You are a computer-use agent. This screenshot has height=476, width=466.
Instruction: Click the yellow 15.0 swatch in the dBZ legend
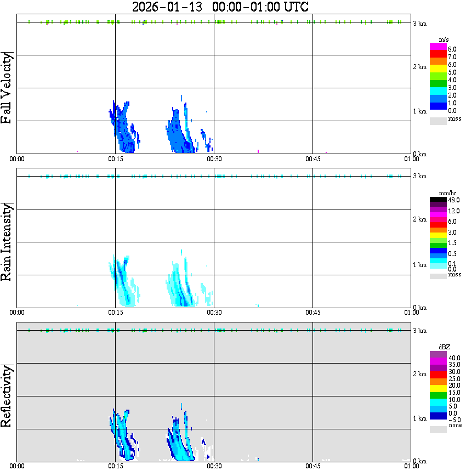pyautogui.click(x=438, y=389)
